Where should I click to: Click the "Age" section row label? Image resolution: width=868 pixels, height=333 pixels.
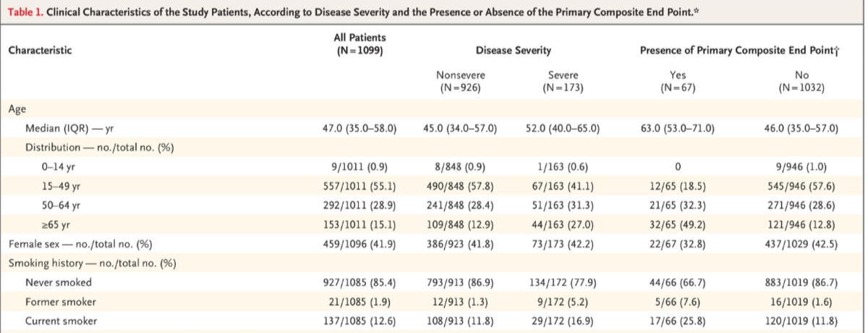[17, 109]
